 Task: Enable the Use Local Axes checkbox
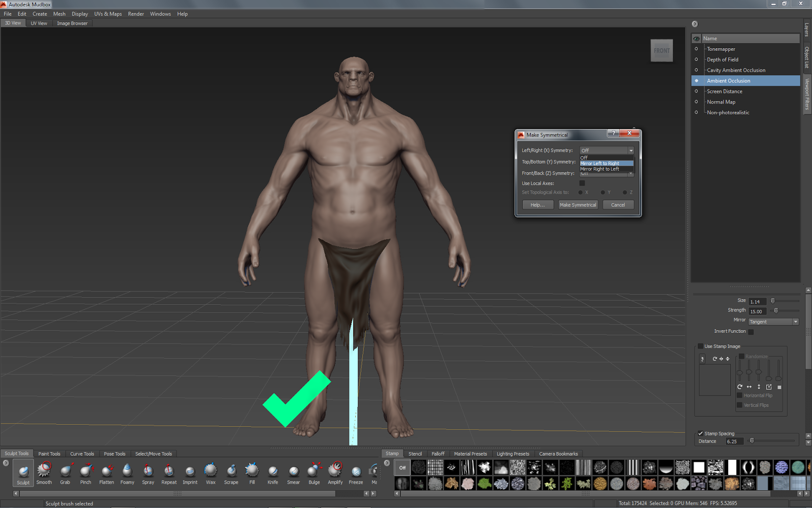pyautogui.click(x=582, y=183)
